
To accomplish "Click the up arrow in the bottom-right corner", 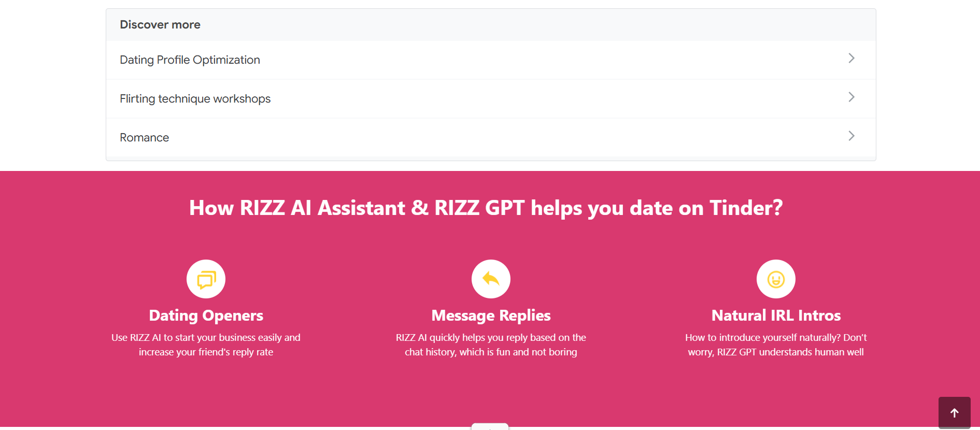I will tap(954, 412).
